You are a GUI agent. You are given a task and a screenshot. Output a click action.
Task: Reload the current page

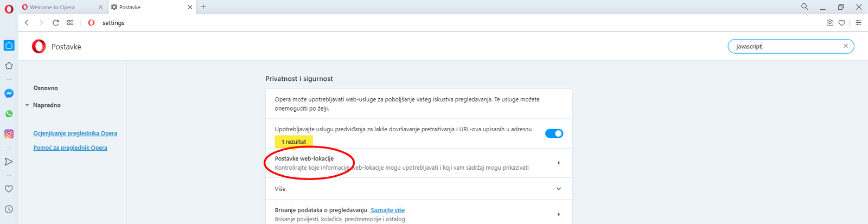(56, 23)
